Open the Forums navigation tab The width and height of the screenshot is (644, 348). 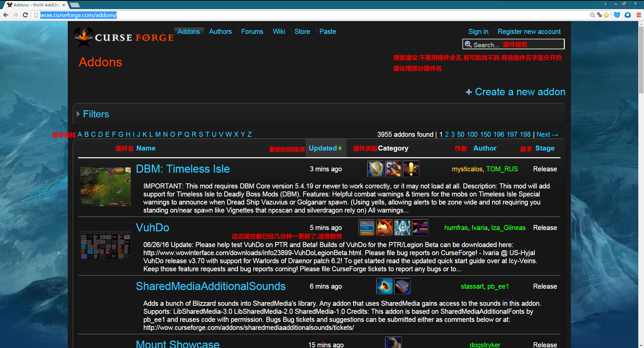coord(252,32)
